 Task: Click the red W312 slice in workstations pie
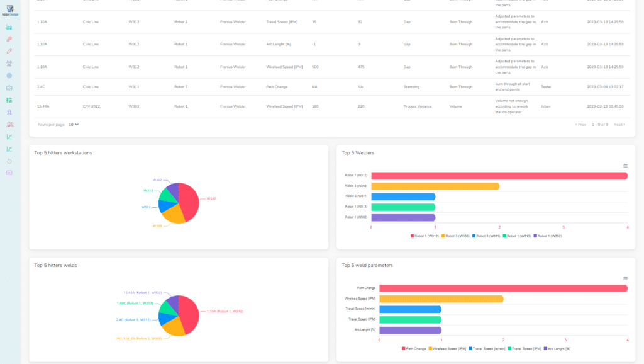tap(189, 202)
